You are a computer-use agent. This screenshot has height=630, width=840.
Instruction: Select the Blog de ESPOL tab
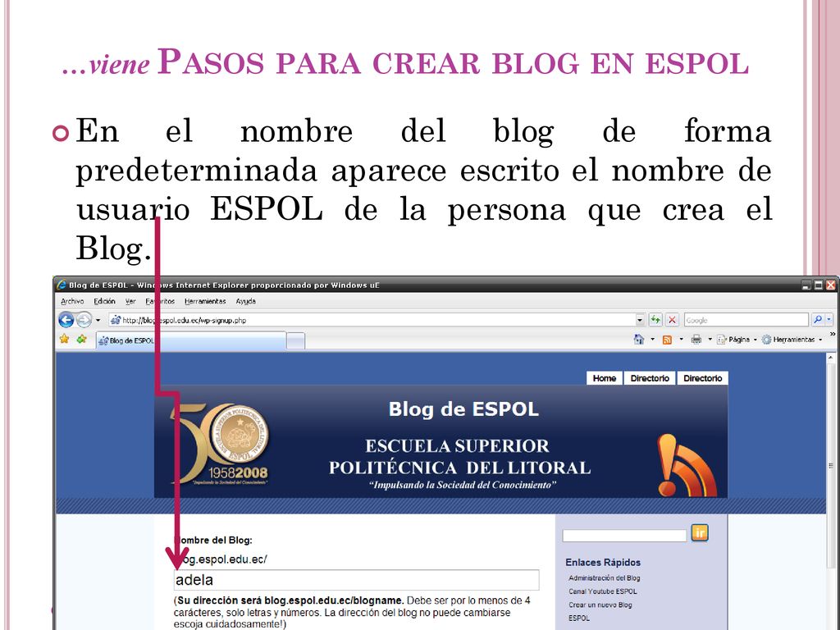[190, 340]
